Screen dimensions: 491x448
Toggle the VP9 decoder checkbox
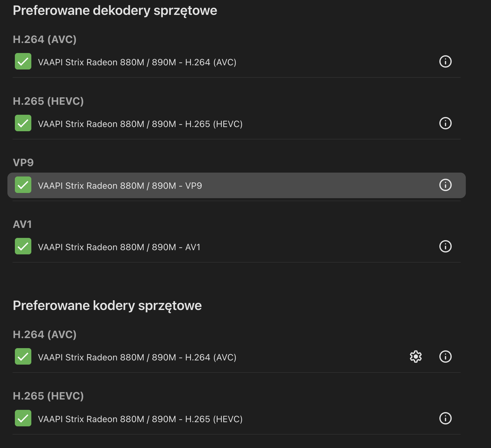coord(23,185)
